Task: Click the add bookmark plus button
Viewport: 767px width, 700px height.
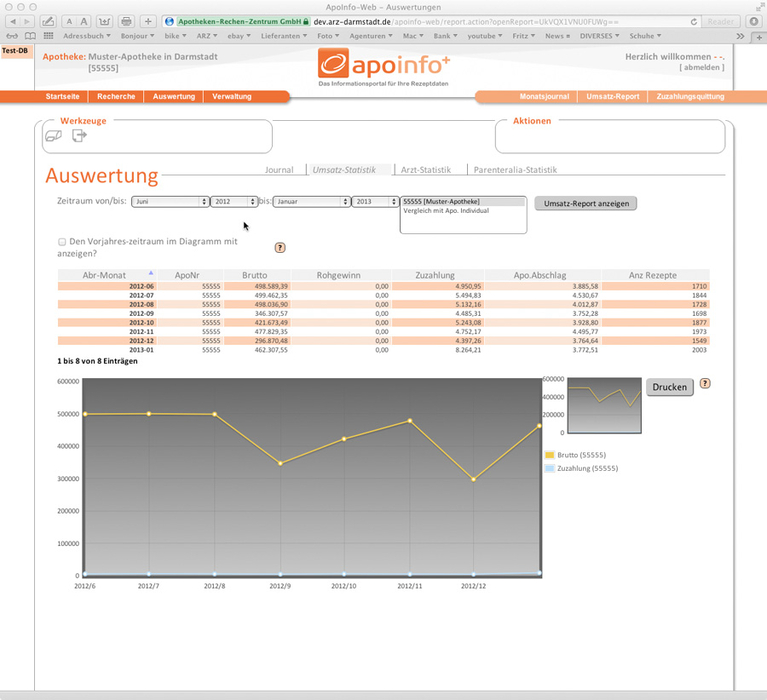Action: [147, 21]
